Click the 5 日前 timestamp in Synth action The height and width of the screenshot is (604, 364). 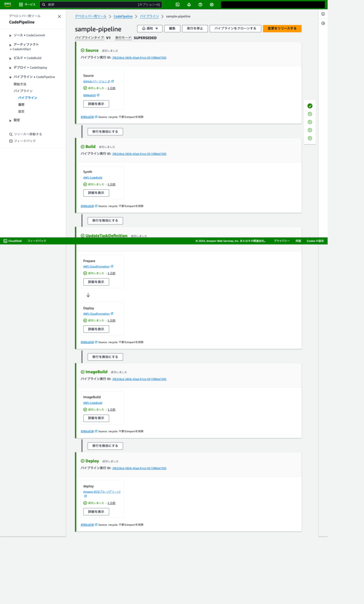[112, 184]
